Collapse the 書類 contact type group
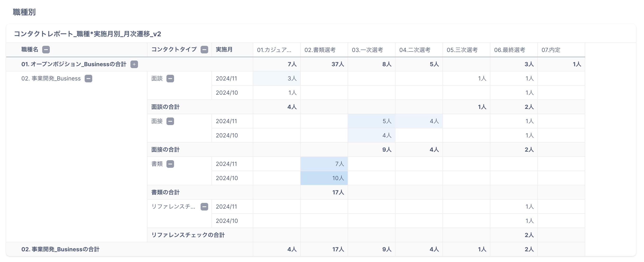Screen dimensions: 644x262 pos(170,164)
